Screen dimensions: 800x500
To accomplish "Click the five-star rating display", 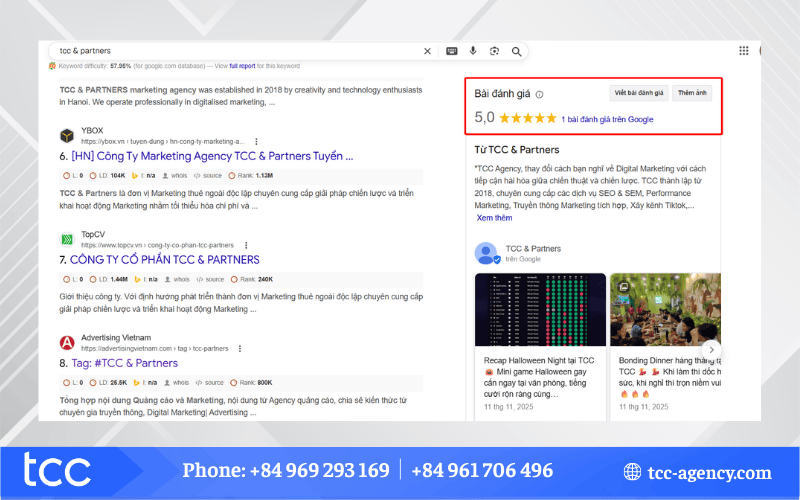I will pyautogui.click(x=528, y=118).
